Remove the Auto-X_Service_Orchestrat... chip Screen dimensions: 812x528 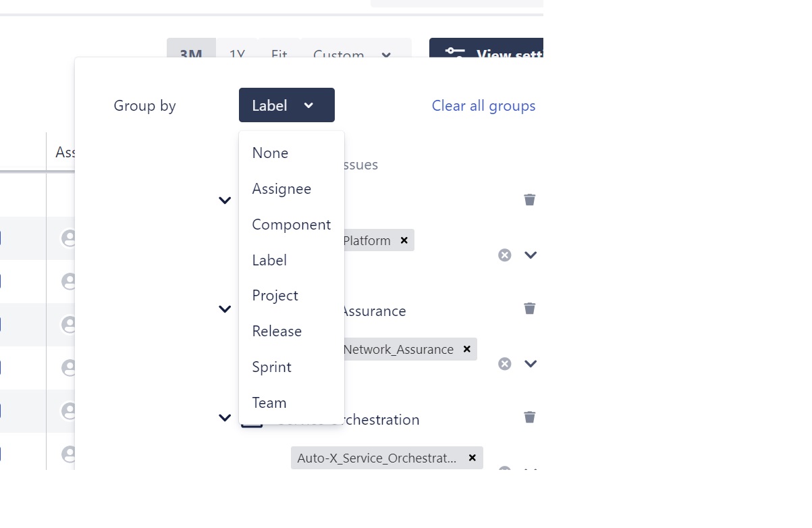(x=472, y=458)
